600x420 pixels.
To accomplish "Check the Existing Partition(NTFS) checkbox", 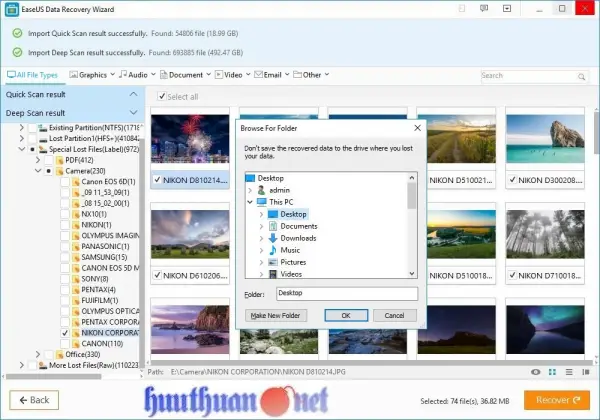I will coord(33,128).
